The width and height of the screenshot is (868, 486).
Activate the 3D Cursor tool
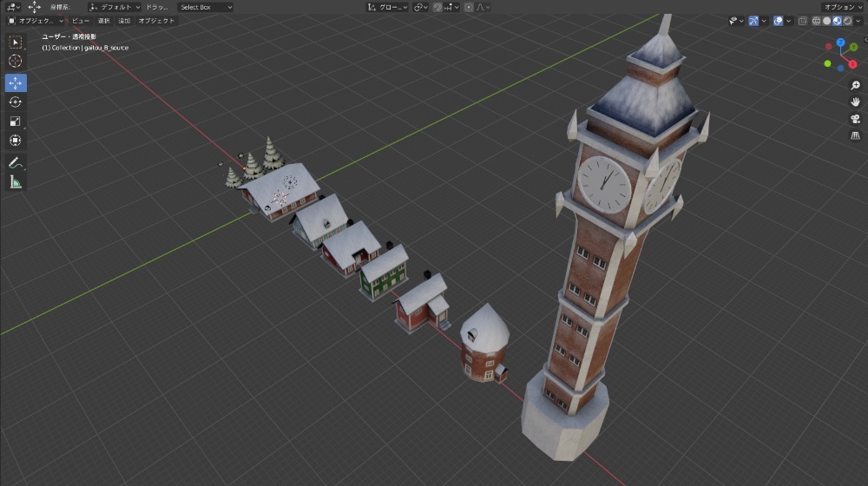[16, 62]
